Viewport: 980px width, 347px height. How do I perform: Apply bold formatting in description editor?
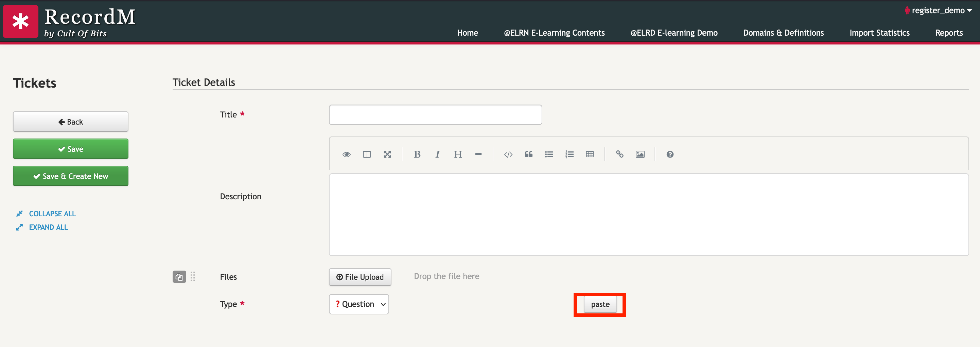[x=417, y=154]
